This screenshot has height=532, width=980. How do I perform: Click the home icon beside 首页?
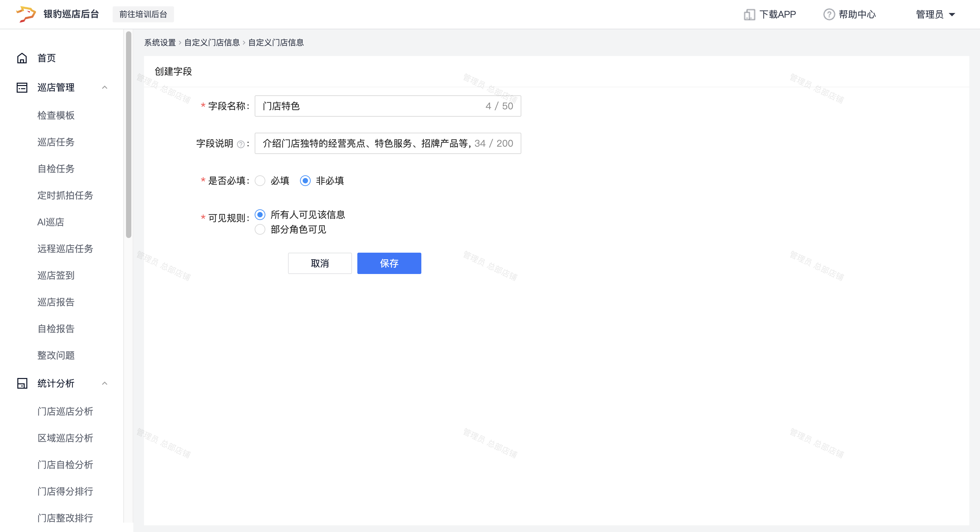[x=22, y=58]
